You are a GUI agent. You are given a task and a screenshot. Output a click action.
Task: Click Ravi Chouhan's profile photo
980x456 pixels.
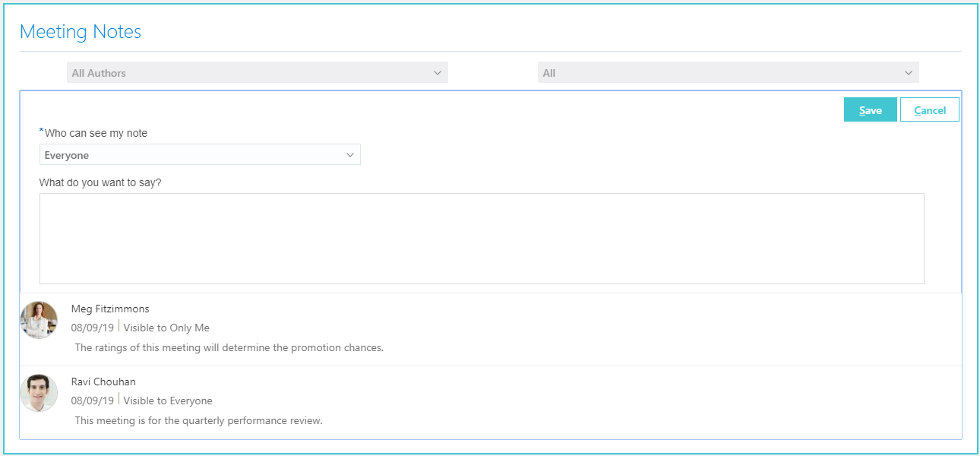[39, 393]
